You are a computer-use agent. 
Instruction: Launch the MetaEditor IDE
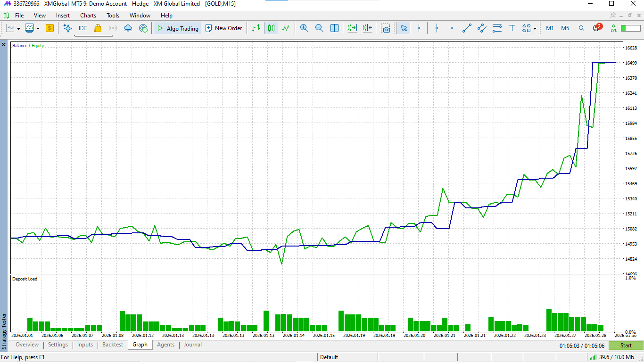pos(83,28)
